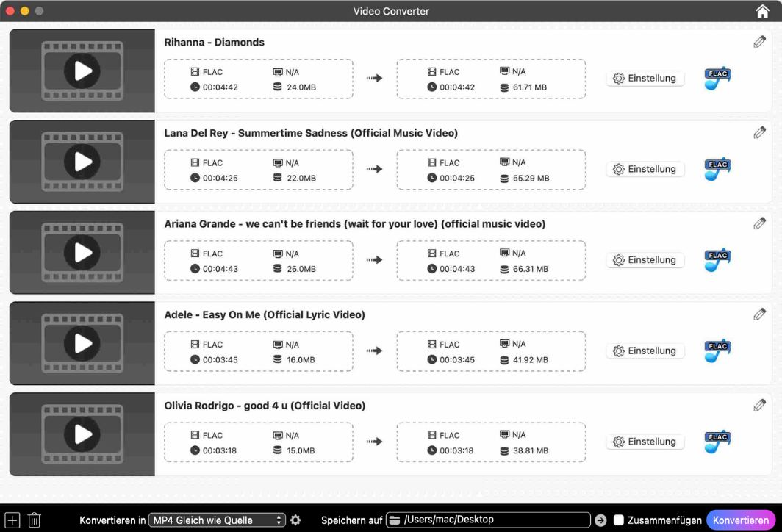782x532 pixels.
Task: Click the 15.0MB source size
Action: [301, 450]
